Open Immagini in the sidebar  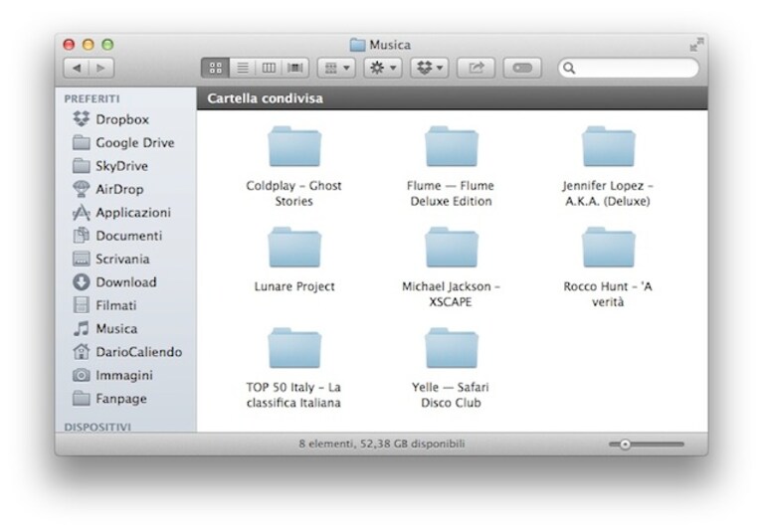click(x=125, y=376)
